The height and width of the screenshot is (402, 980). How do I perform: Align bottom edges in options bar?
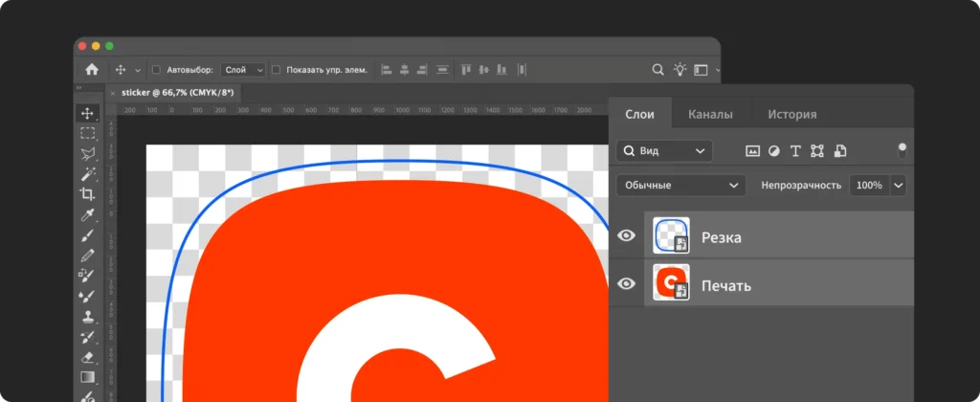click(501, 70)
